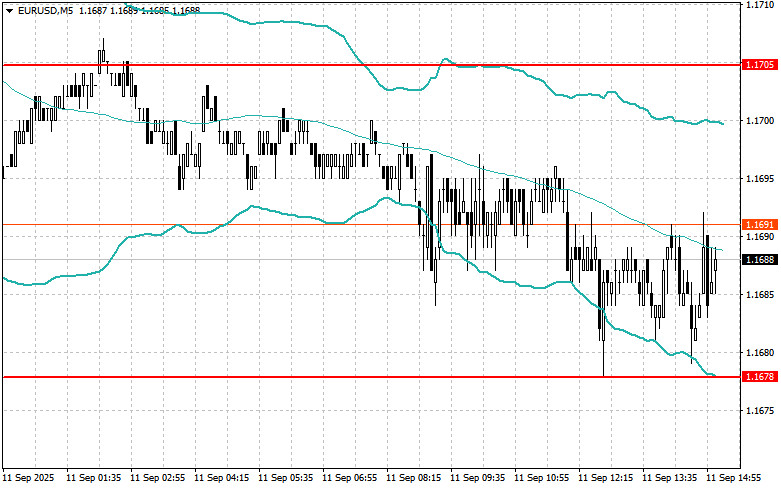
Task: Click the '11 Sep 02:55' time label
Action: pos(157,478)
